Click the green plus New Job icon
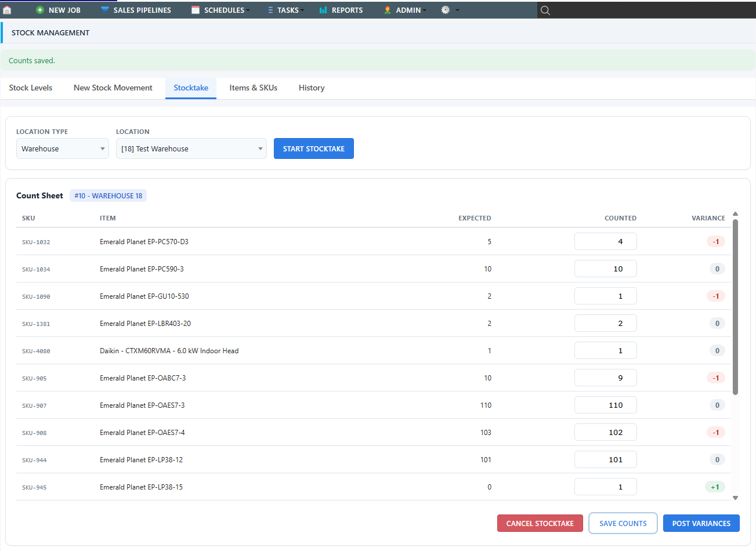This screenshot has height=551, width=756. 40,10
